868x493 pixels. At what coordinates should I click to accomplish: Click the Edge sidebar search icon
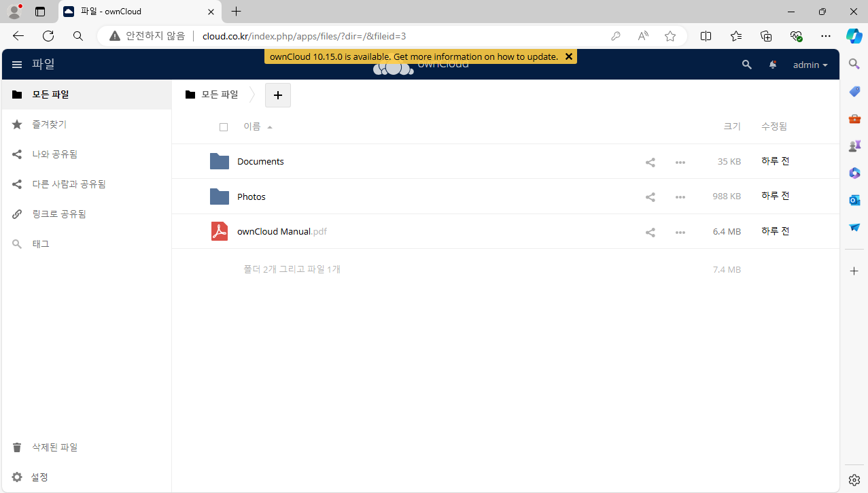854,65
